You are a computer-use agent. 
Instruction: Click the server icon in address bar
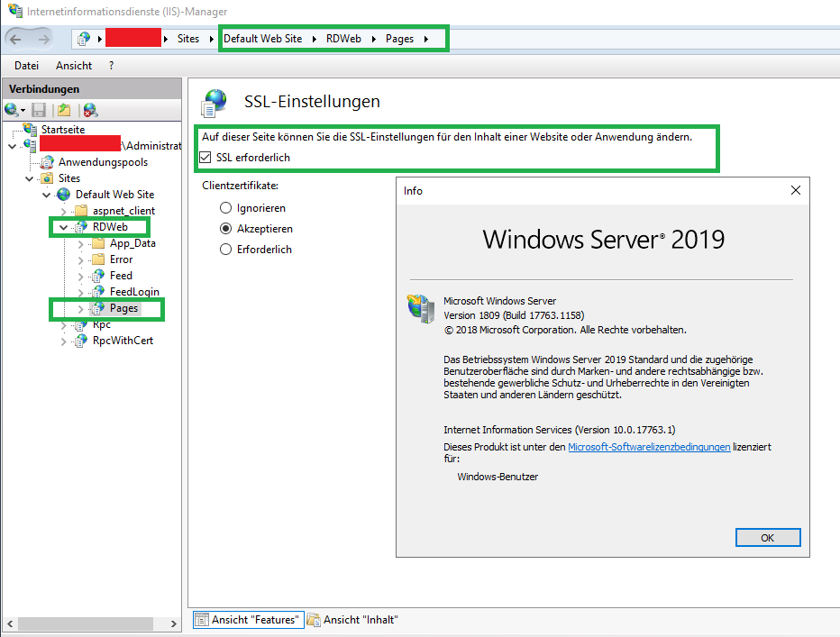[84, 39]
